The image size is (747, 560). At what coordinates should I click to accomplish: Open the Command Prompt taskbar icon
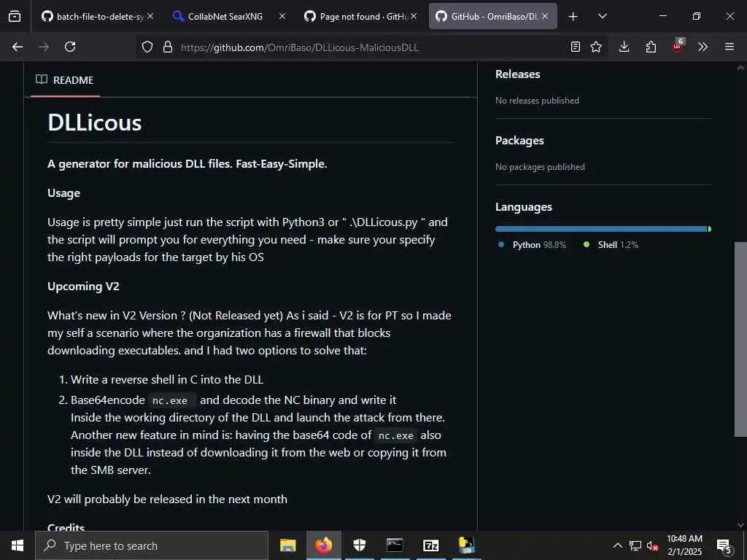395,545
